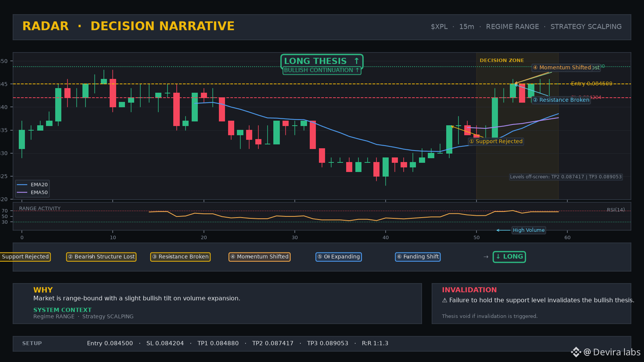
Task: Click the Entry 0.084500 setup value
Action: [110, 343]
